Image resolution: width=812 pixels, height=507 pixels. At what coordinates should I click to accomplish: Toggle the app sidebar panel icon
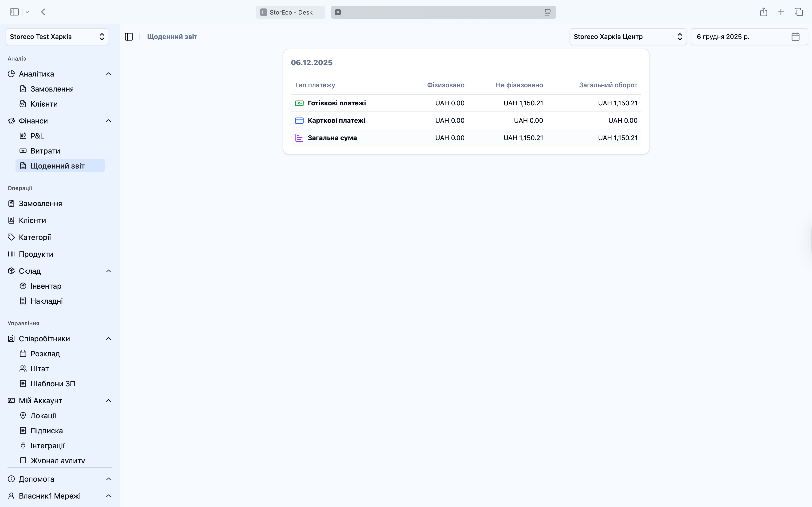129,37
